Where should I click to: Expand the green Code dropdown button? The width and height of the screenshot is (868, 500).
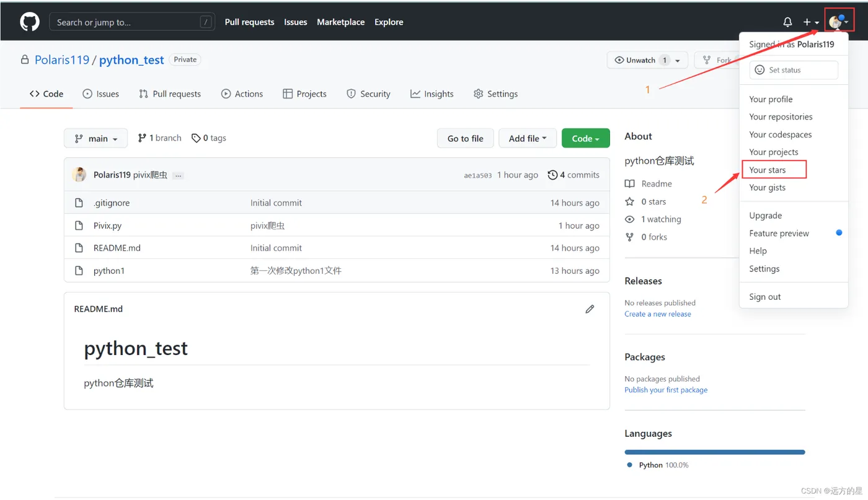pos(585,138)
